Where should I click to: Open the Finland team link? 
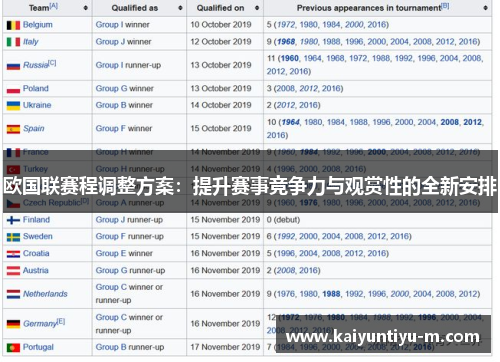coord(36,220)
